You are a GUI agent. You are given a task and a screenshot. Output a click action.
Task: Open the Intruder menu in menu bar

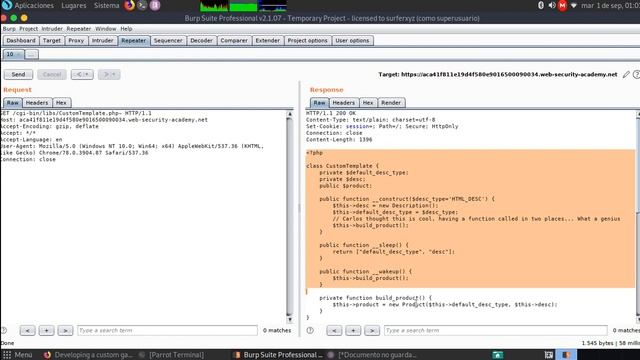coord(52,29)
